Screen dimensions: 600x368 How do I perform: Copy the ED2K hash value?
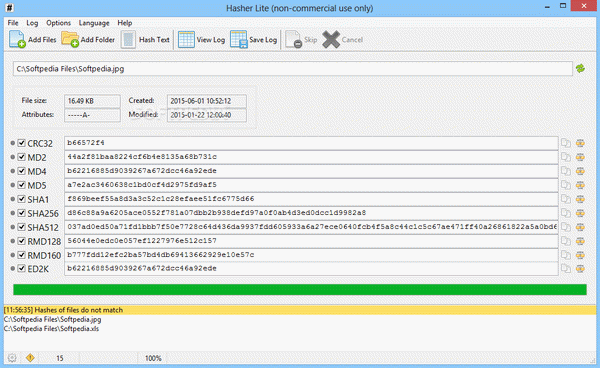tap(566, 269)
